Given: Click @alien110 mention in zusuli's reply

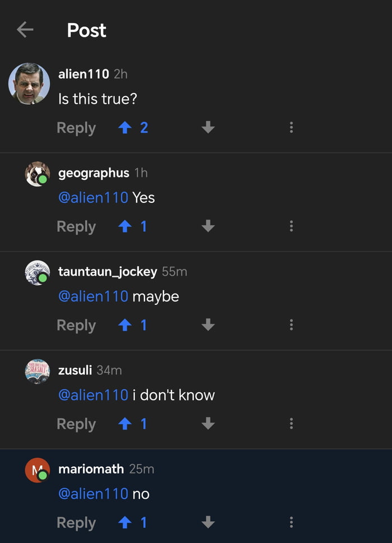Looking at the screenshot, I should point(93,395).
